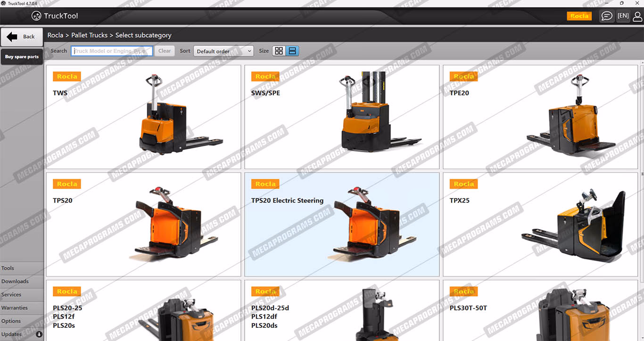The height and width of the screenshot is (341, 644).
Task: Click the Rocla brand badge in header
Action: [x=579, y=16]
